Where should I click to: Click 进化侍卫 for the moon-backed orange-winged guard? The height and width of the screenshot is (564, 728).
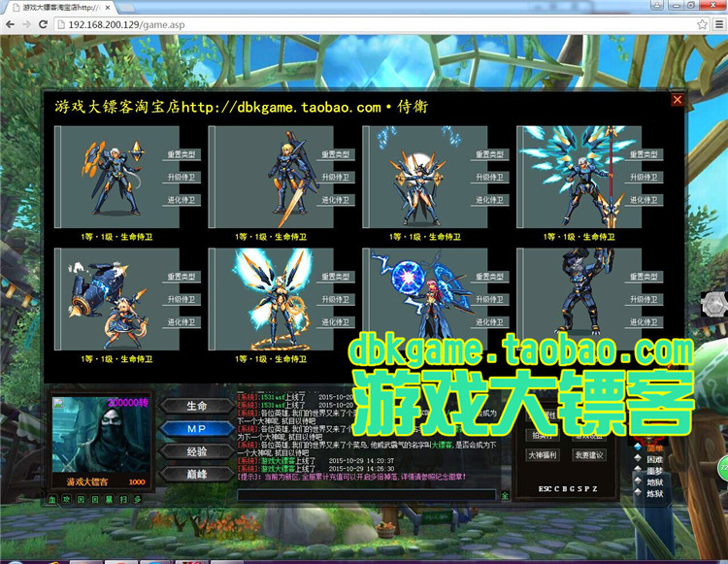pos(490,200)
